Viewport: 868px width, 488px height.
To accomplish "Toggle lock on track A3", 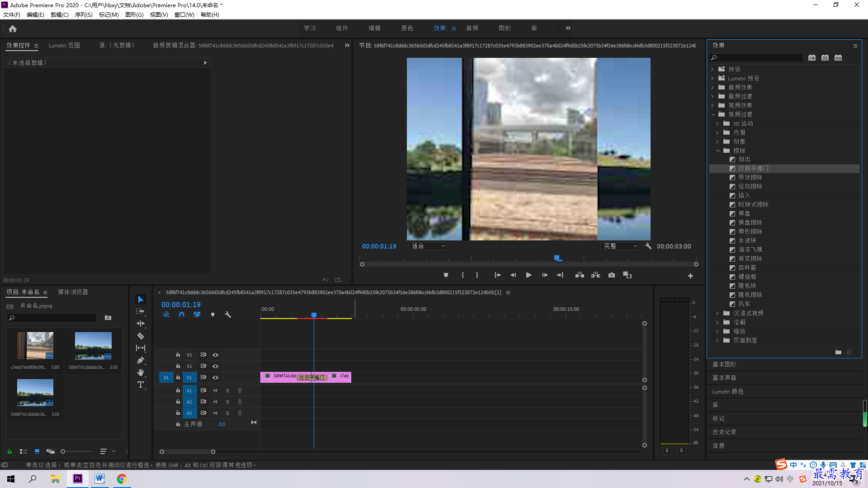I will click(178, 413).
